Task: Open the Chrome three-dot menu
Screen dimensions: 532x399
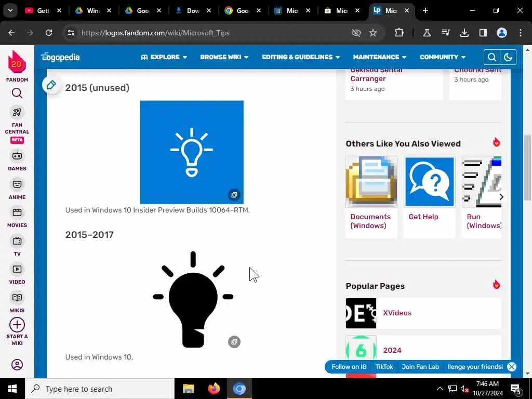Action: (521, 33)
